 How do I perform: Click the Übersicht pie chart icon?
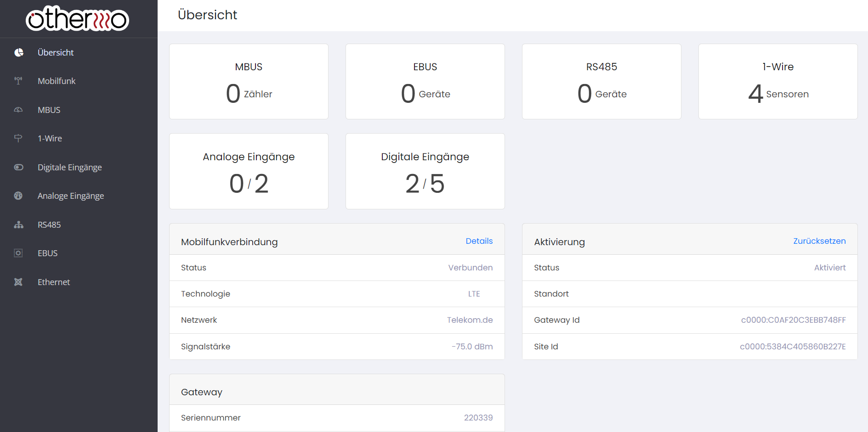pyautogui.click(x=19, y=52)
